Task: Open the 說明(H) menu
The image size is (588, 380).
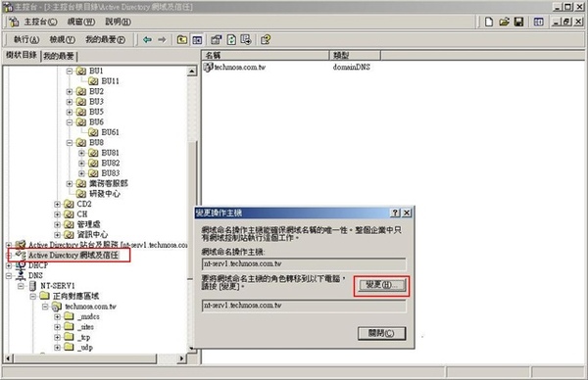Action: 118,22
